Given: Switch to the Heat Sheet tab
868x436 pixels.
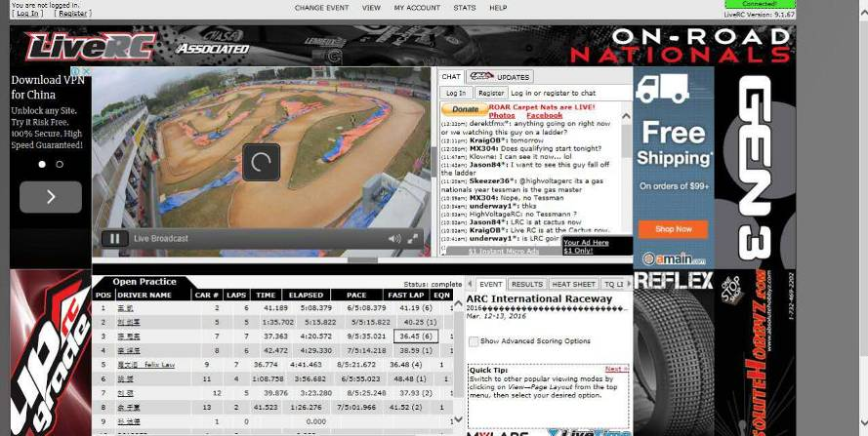Looking at the screenshot, I should [x=573, y=285].
